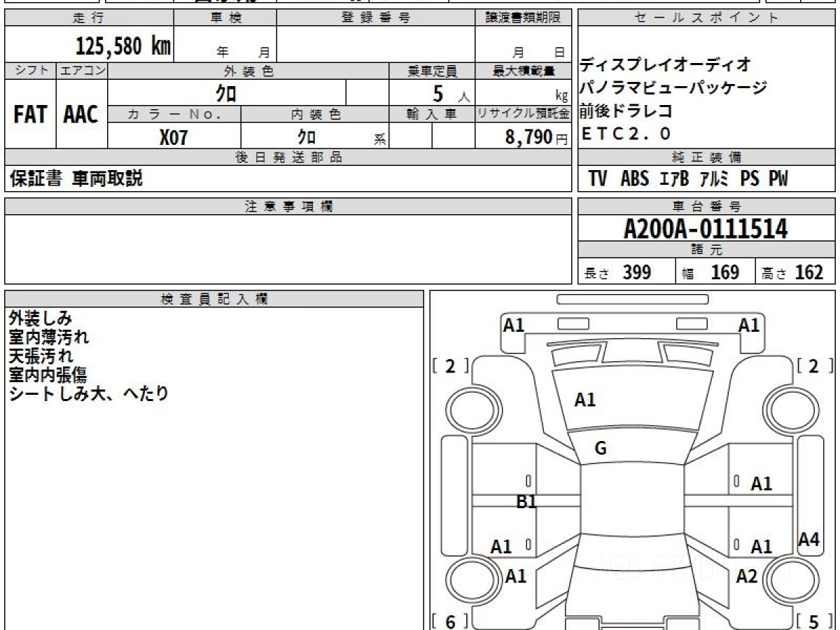Select the width value 169
Screen dimensions: 840x630
pyautogui.click(x=725, y=272)
